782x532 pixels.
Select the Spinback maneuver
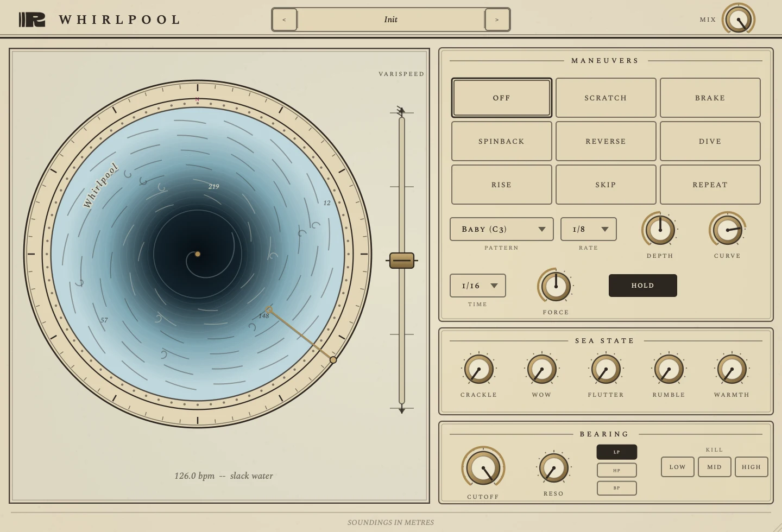[x=502, y=141]
